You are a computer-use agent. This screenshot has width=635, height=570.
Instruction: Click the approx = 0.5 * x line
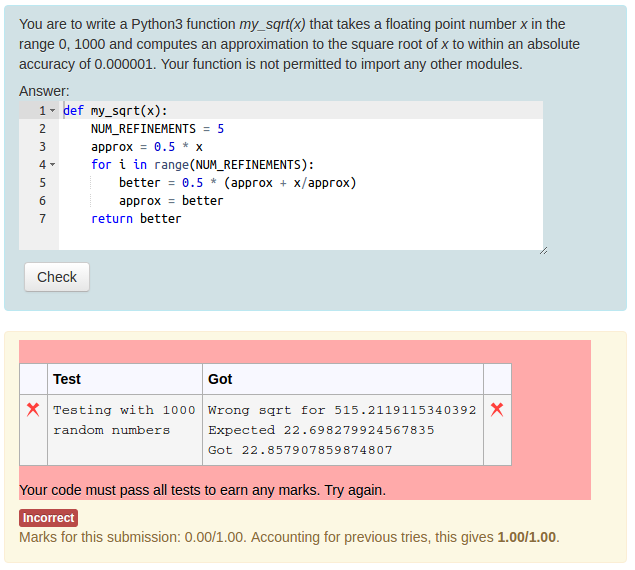[147, 147]
